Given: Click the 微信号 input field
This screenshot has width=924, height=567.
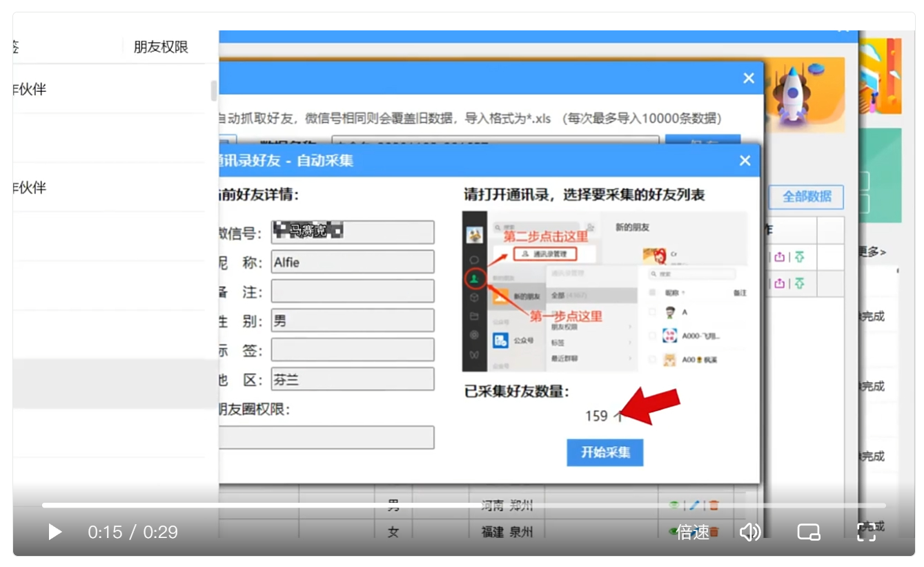Looking at the screenshot, I should tap(352, 232).
